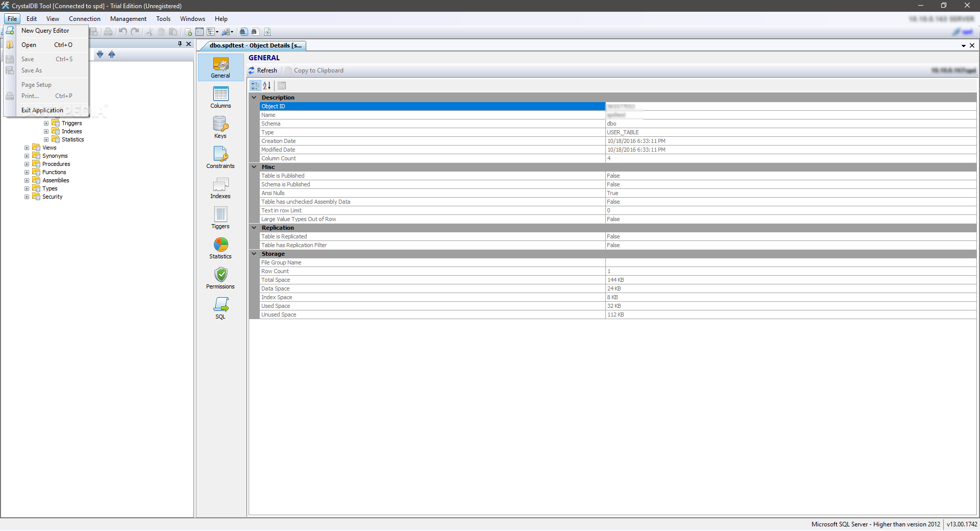Open the Windows menu

coord(192,19)
